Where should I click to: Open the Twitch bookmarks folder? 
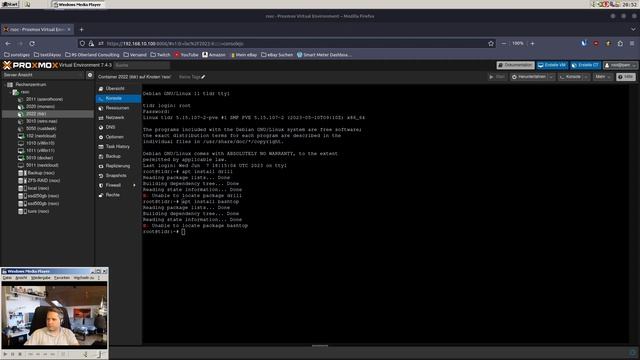point(160,55)
